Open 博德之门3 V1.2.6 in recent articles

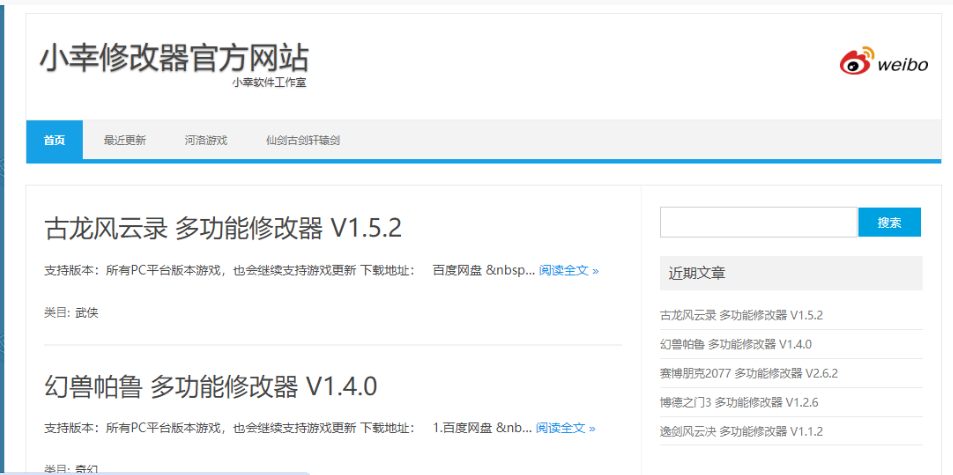coord(740,402)
